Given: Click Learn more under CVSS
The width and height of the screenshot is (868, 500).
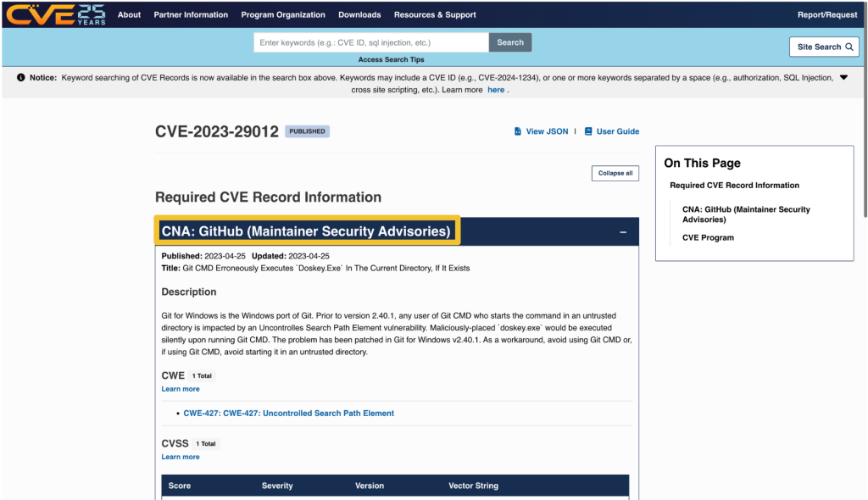Looking at the screenshot, I should (181, 457).
